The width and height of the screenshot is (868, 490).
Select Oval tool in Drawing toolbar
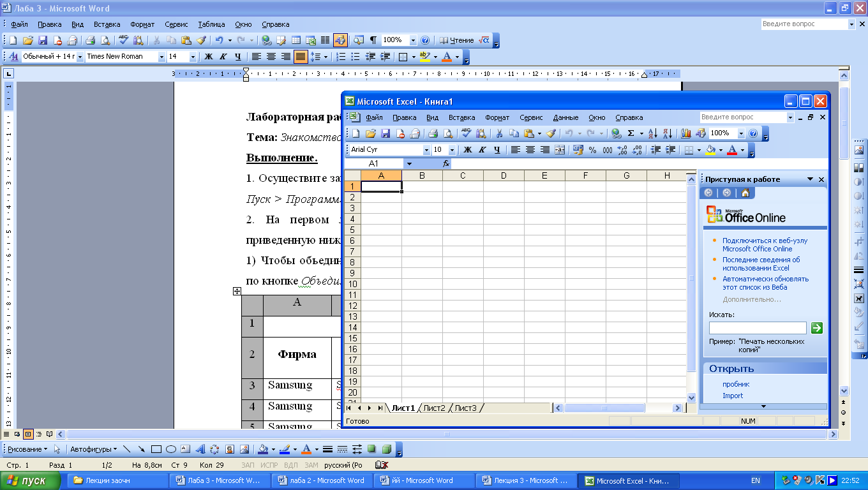(x=171, y=449)
